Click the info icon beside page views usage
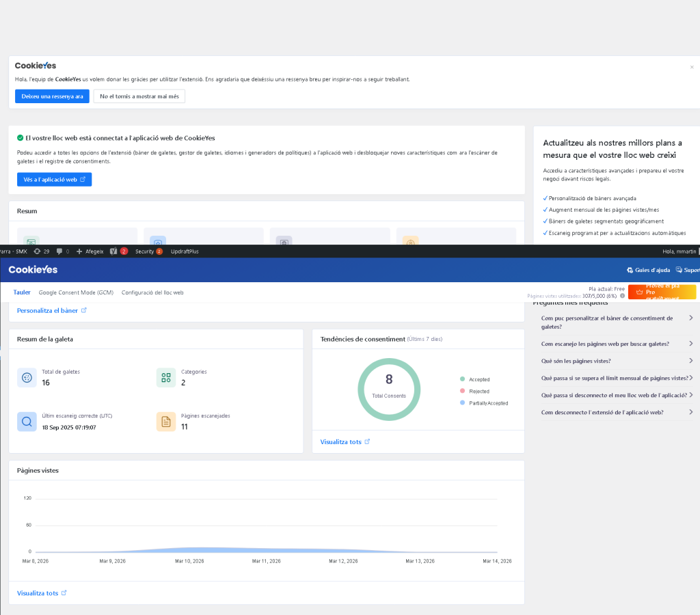This screenshot has height=615, width=700. 622,296
